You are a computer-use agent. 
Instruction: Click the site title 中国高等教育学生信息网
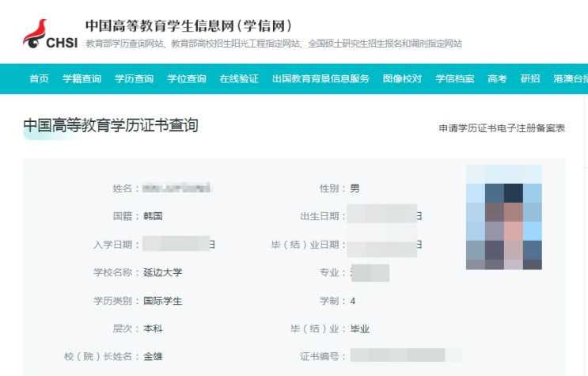point(188,26)
